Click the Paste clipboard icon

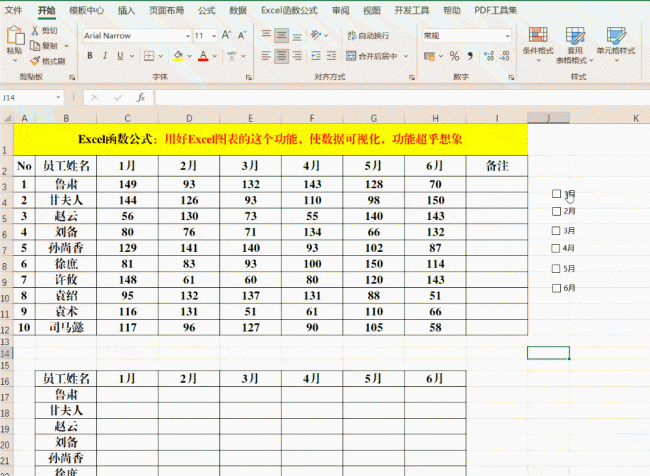tap(15, 35)
